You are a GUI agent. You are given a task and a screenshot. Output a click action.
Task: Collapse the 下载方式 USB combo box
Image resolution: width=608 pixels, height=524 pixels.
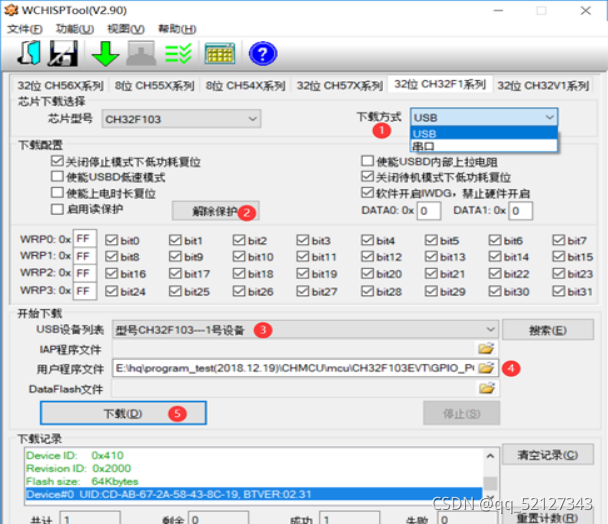click(x=484, y=117)
